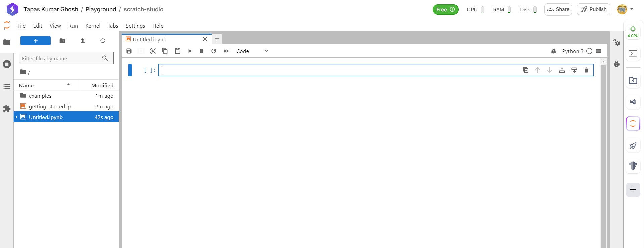Click the Publish button
The height and width of the screenshot is (248, 644).
594,9
